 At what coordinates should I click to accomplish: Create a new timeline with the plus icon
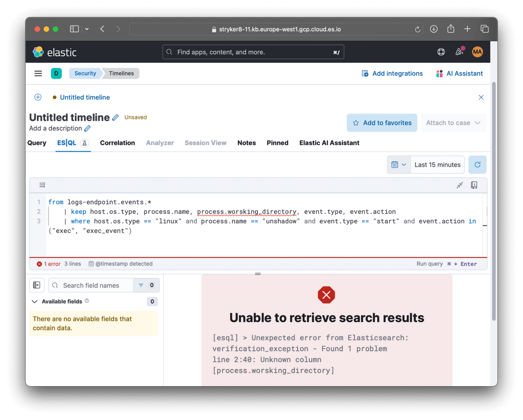pyautogui.click(x=38, y=97)
